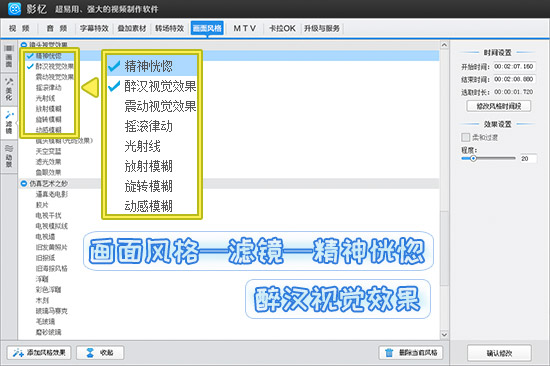Viewport: 550px width, 366px height.
Task: Choose 镜头模糊(光晕效果) filter
Action: pos(64,140)
